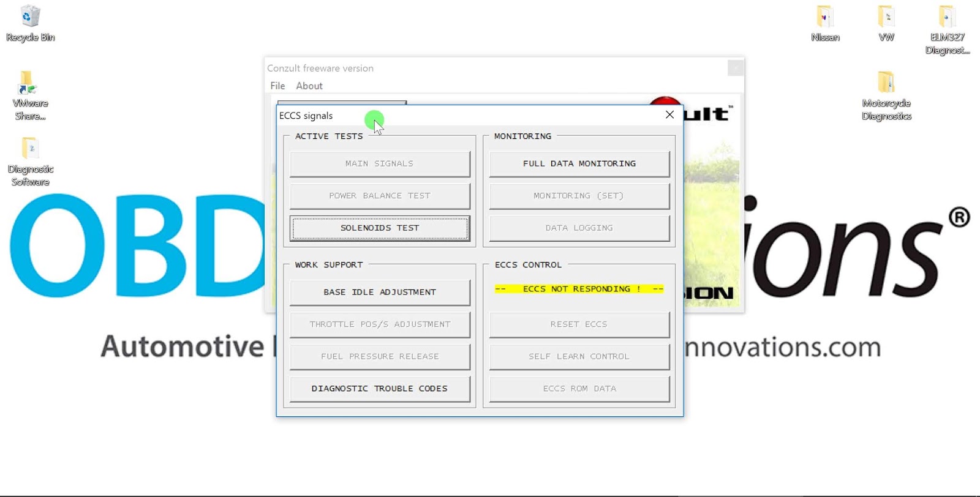Start the POWER BALANCE TEST

point(380,196)
